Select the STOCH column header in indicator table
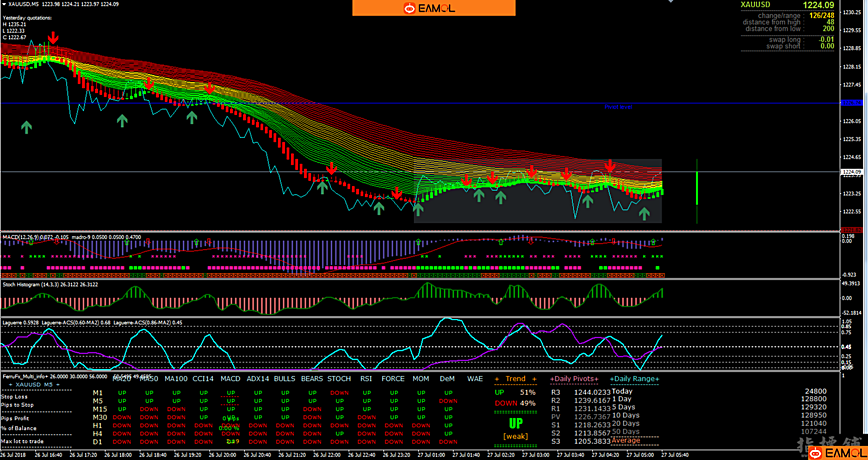The width and height of the screenshot is (868, 460). tap(339, 379)
